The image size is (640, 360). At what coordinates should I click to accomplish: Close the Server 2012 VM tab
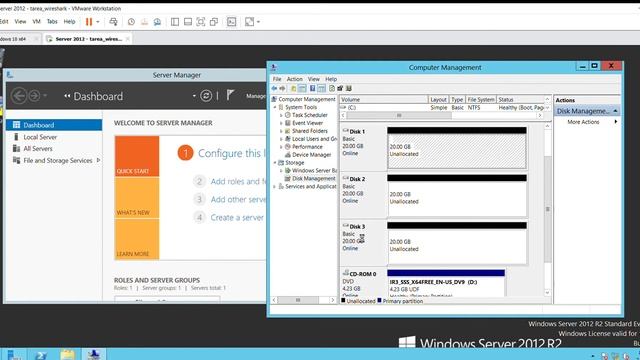point(127,39)
